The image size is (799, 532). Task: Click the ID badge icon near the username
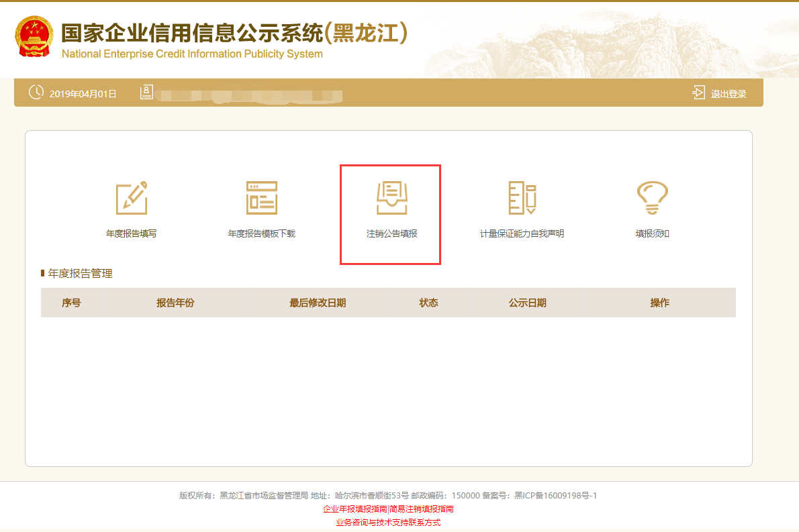[x=144, y=93]
